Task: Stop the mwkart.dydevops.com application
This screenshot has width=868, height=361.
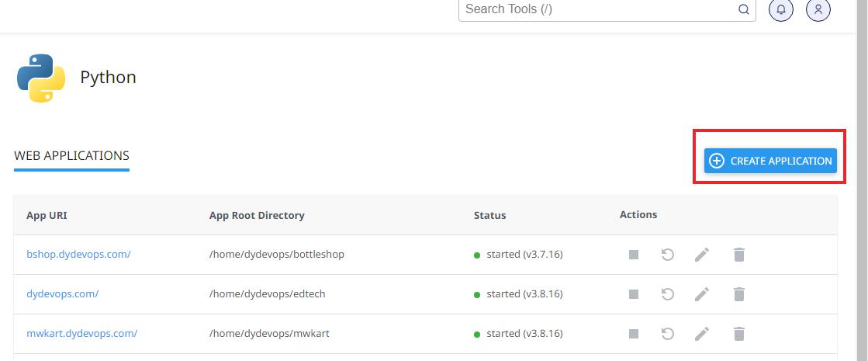Action: click(634, 334)
